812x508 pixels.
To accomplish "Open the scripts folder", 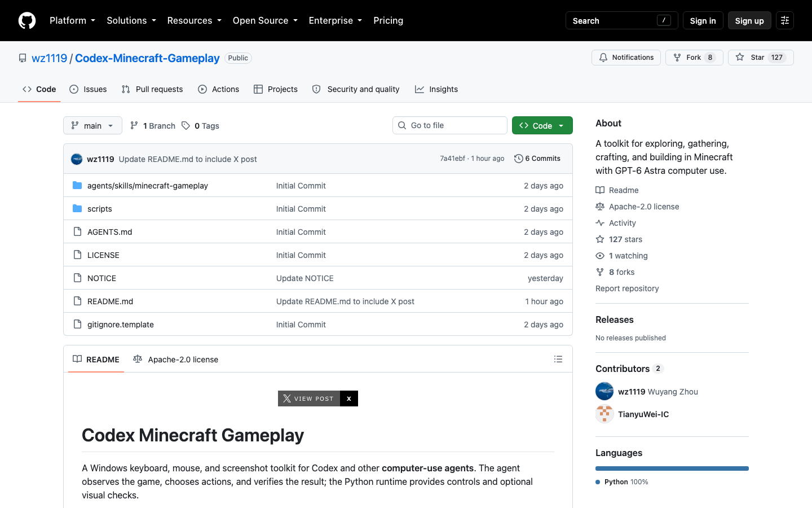I will point(100,209).
